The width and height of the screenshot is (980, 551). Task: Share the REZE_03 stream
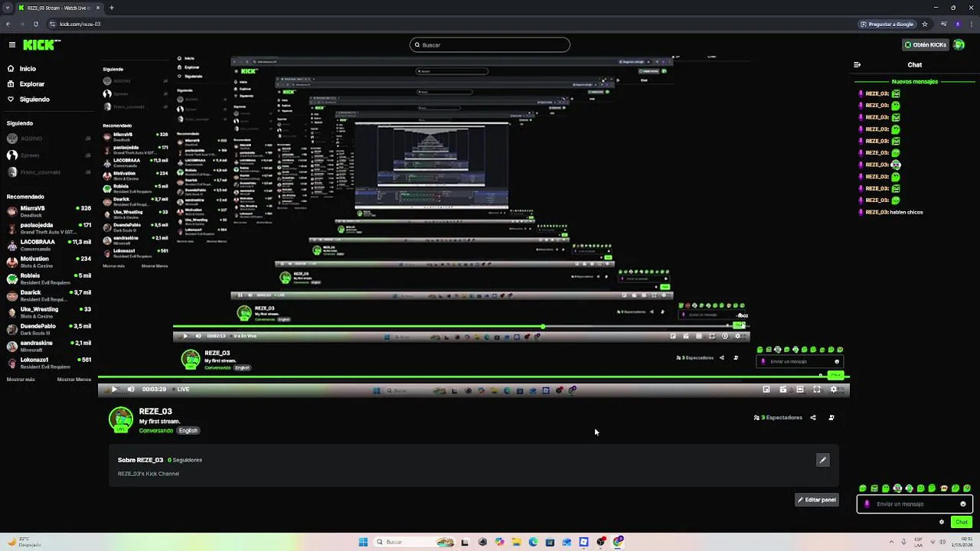[813, 418]
